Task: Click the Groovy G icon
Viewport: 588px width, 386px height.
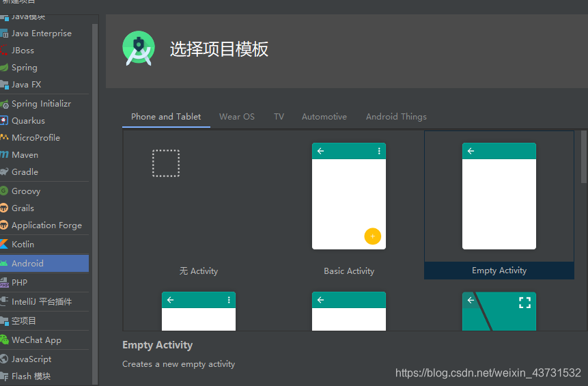Action: pos(3,191)
